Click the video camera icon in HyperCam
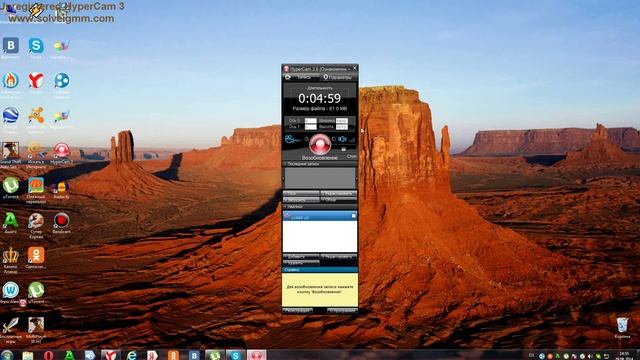 click(291, 140)
